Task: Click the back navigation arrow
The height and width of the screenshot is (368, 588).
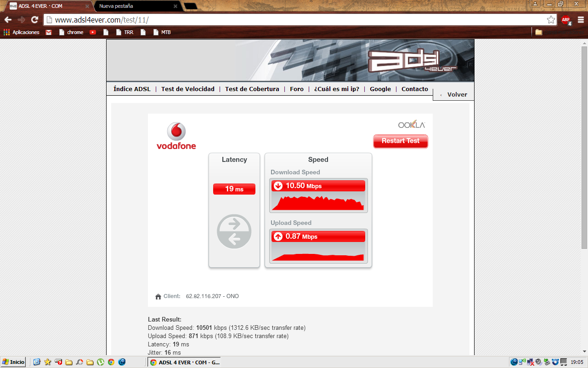Action: coord(7,20)
